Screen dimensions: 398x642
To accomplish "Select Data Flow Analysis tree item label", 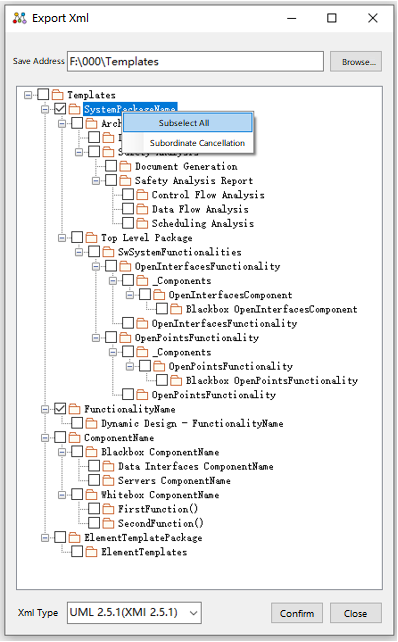I will click(200, 209).
